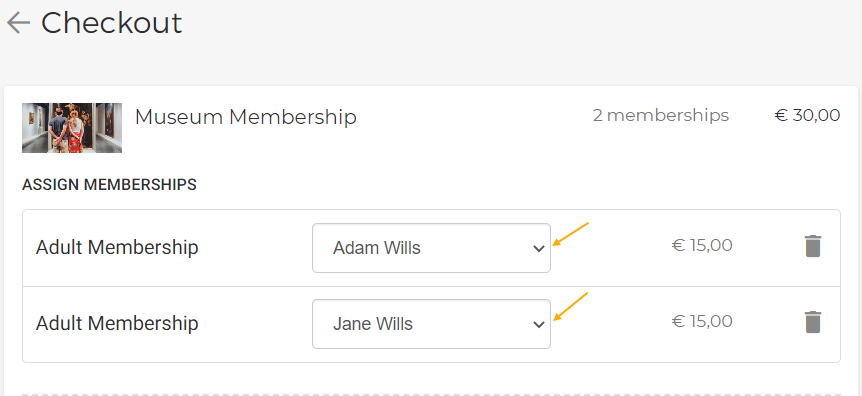Image resolution: width=862 pixels, height=396 pixels.
Task: Delete the Adam Wills adult membership
Action: click(813, 246)
